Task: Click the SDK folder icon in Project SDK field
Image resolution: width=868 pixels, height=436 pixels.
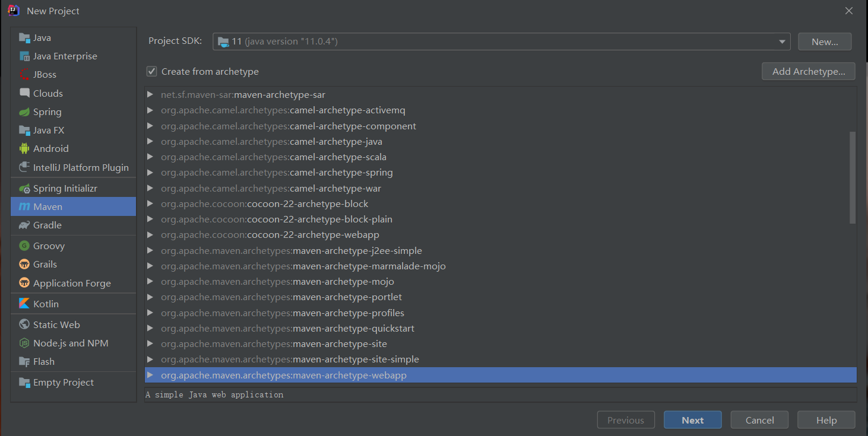Action: pos(223,42)
